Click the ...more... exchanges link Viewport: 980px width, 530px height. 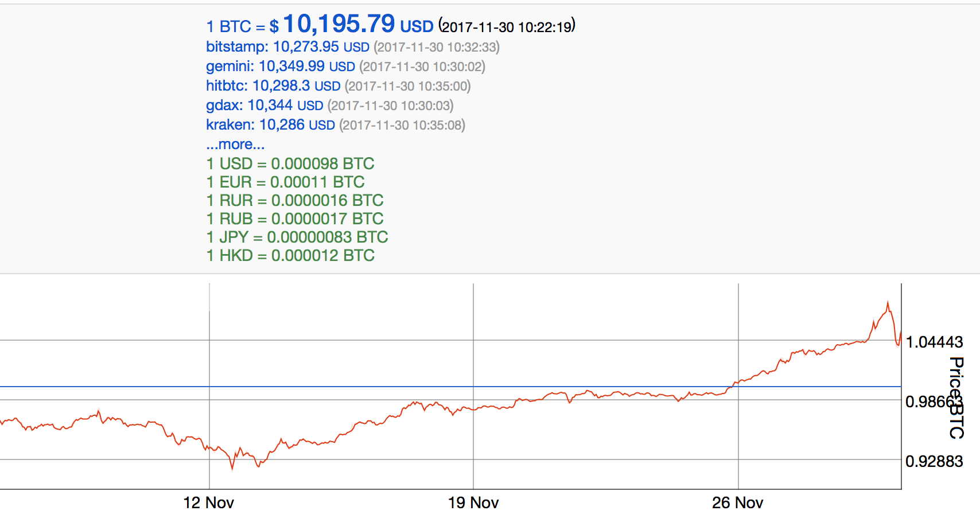coord(235,145)
